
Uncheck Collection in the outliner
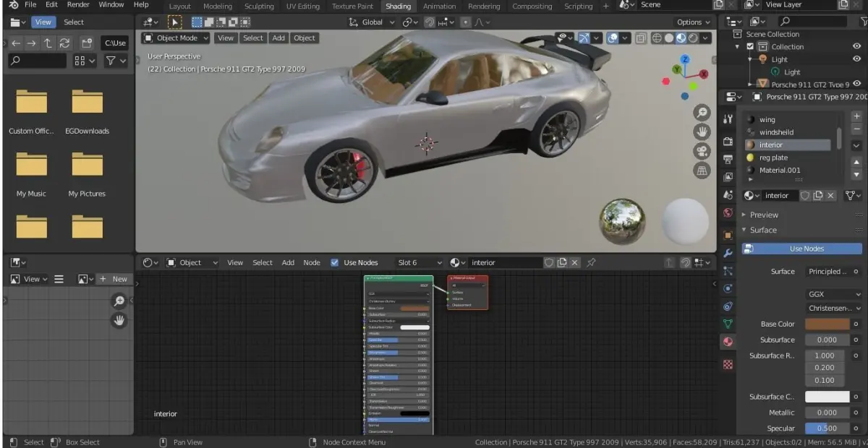pyautogui.click(x=750, y=47)
